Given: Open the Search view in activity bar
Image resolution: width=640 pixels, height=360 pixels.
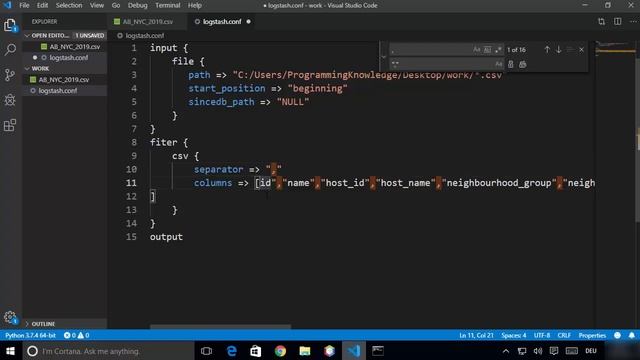Looking at the screenshot, I should pyautogui.click(x=10, y=50).
